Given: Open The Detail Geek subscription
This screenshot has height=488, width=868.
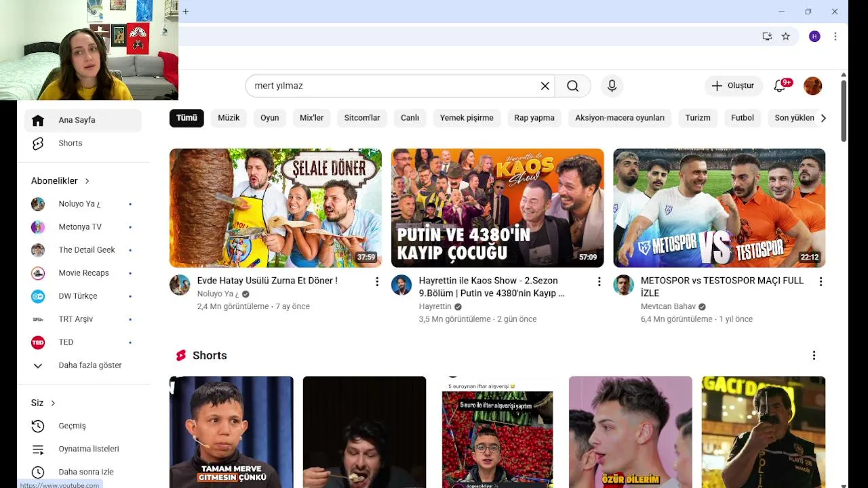Looking at the screenshot, I should [83, 250].
